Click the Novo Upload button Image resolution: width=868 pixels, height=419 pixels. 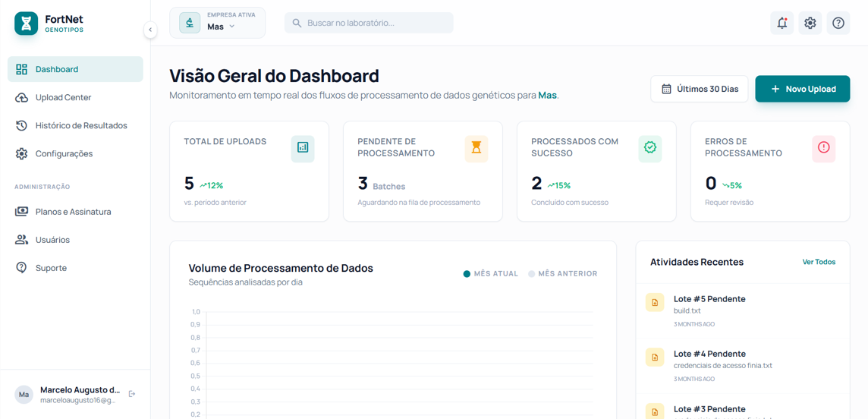pyautogui.click(x=803, y=89)
